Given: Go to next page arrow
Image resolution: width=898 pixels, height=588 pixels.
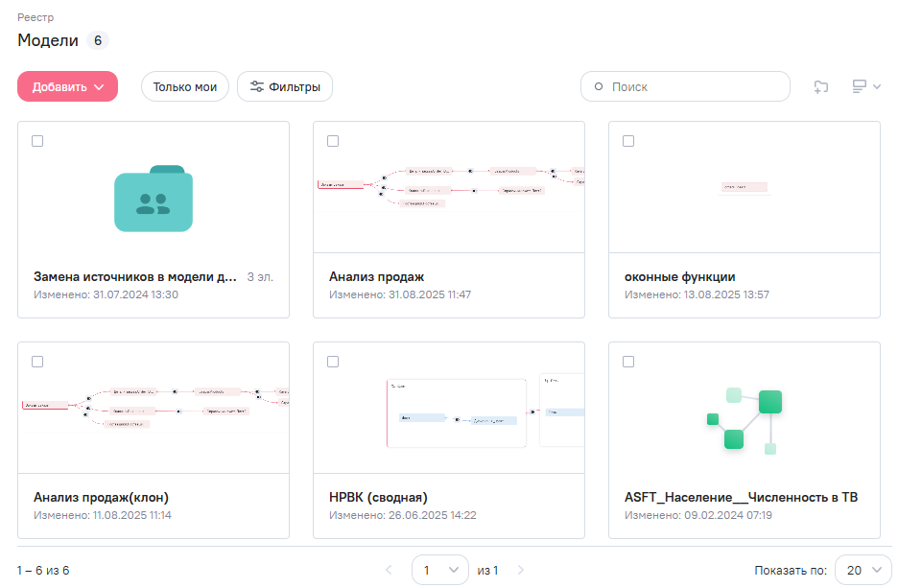Looking at the screenshot, I should (521, 571).
